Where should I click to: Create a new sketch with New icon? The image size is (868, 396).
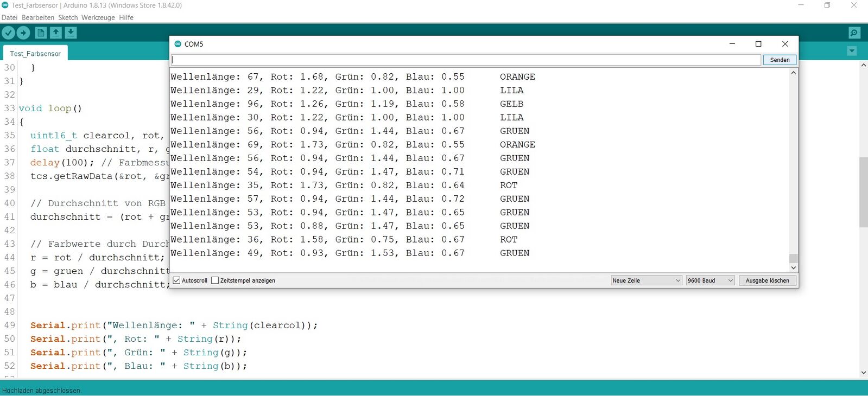point(41,33)
